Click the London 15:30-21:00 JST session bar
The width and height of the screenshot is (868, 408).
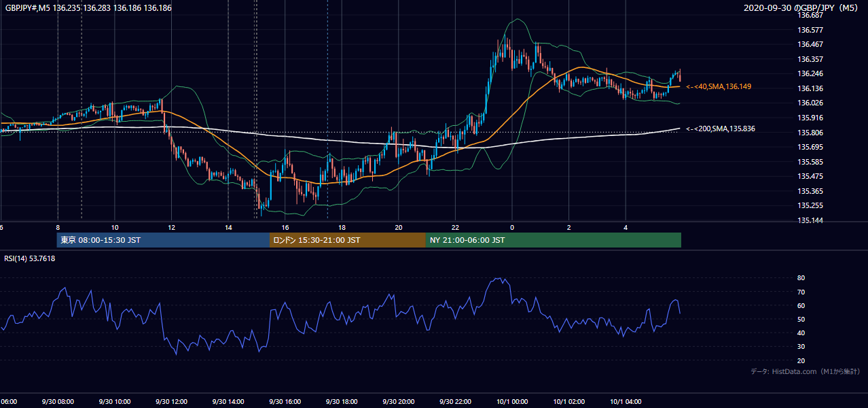(348, 240)
